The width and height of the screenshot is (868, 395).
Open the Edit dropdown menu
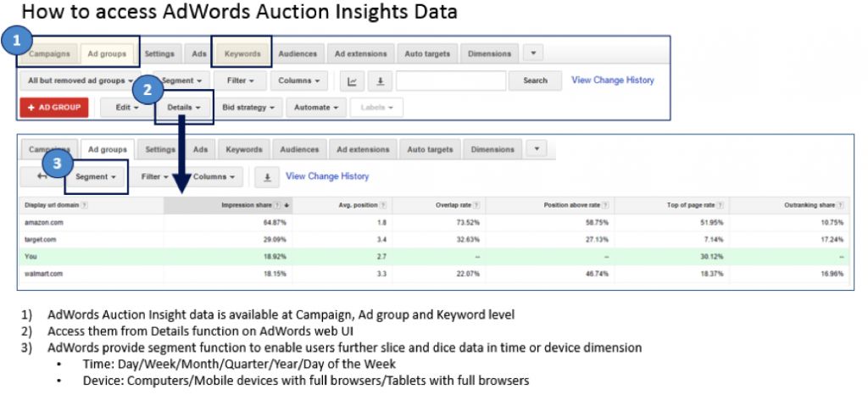[127, 108]
